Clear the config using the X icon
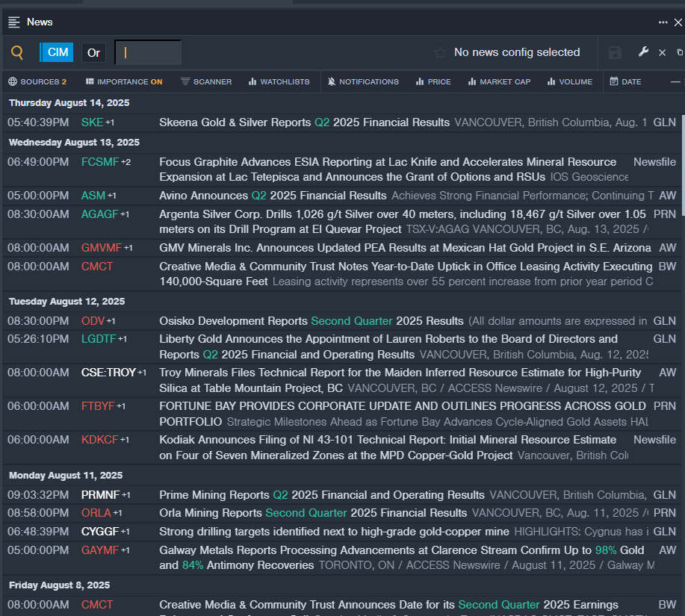Image resolution: width=685 pixels, height=616 pixels. [663, 53]
